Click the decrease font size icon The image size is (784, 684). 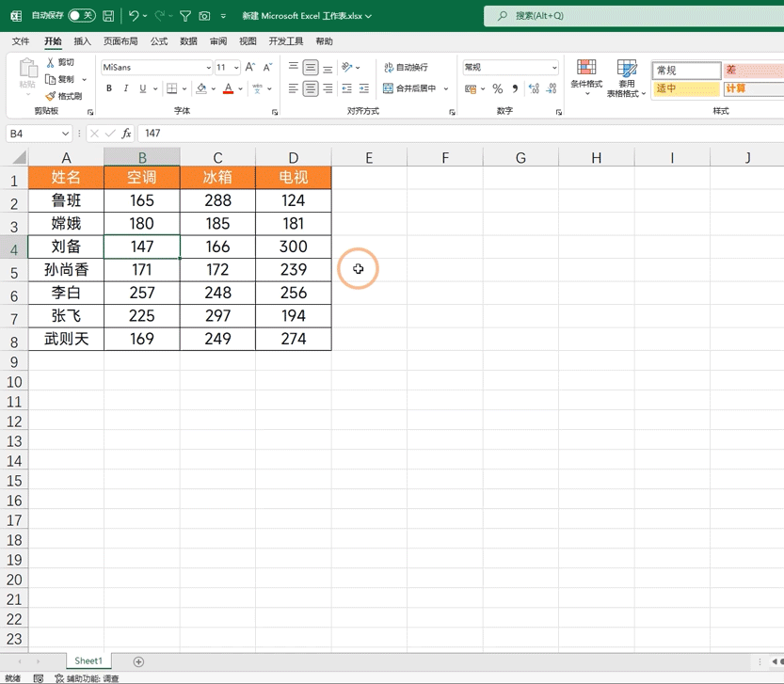(x=267, y=67)
